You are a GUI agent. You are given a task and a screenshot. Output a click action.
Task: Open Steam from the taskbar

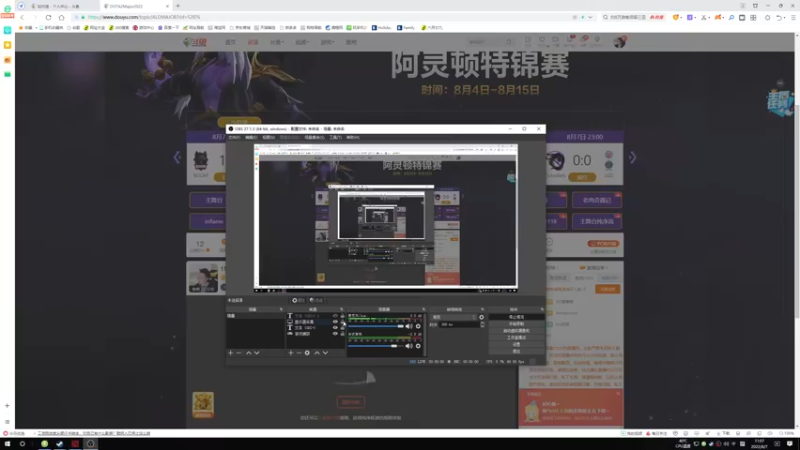(60, 444)
